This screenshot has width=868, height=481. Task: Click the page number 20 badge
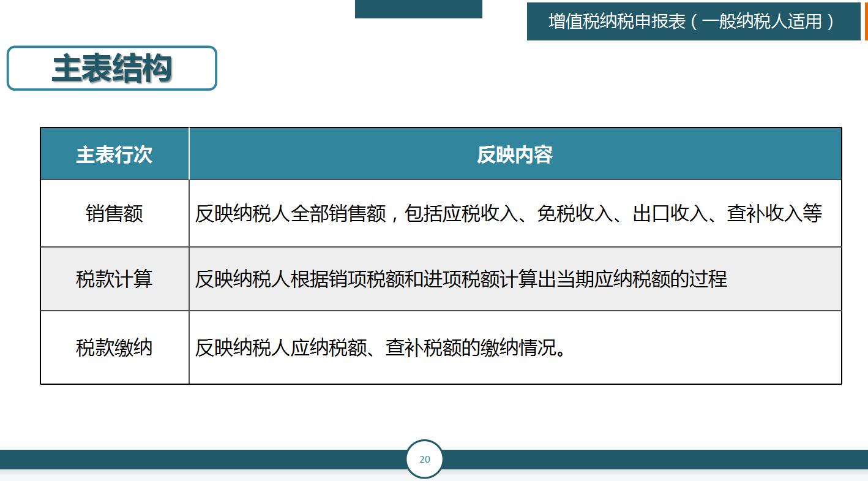[424, 458]
